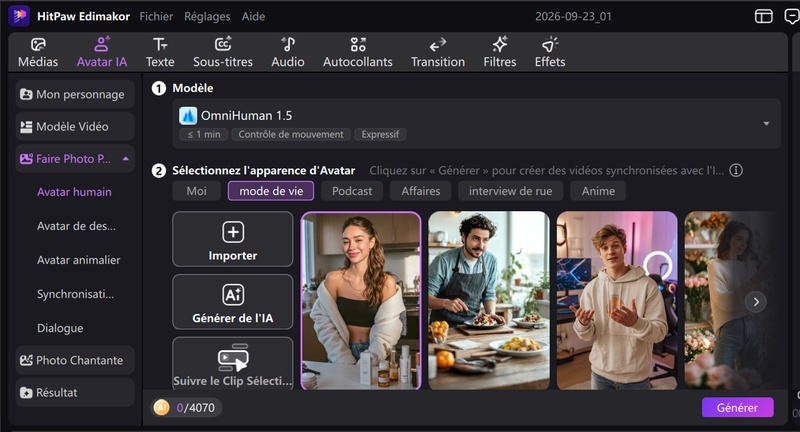Open the Audio tab
Image resolution: width=800 pixels, height=432 pixels.
(288, 53)
